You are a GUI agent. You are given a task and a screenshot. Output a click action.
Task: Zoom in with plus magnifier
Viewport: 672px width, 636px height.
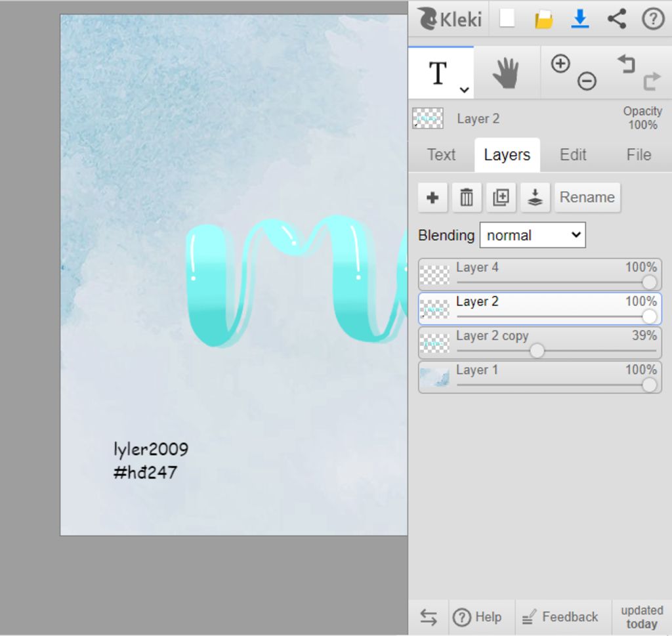pyautogui.click(x=560, y=64)
